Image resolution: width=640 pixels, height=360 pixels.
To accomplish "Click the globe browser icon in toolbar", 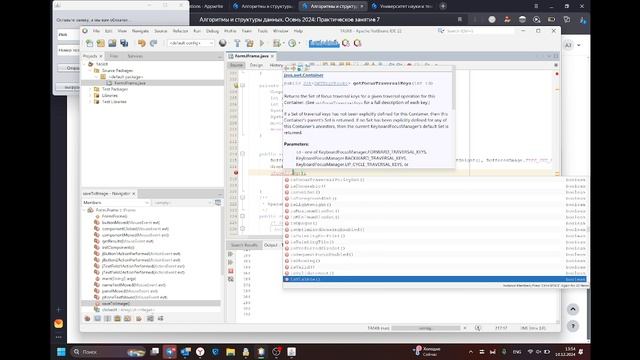I will [x=222, y=43].
